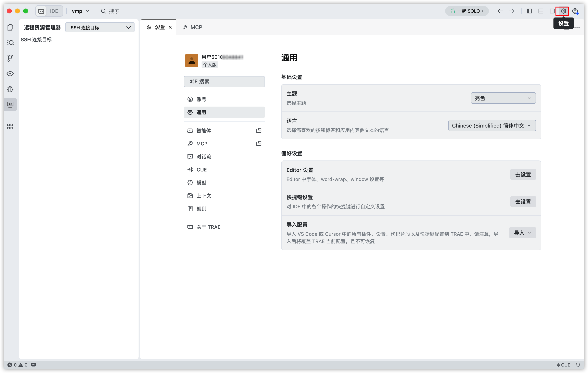Click the navigate back arrow
The height and width of the screenshot is (373, 588).
point(500,11)
